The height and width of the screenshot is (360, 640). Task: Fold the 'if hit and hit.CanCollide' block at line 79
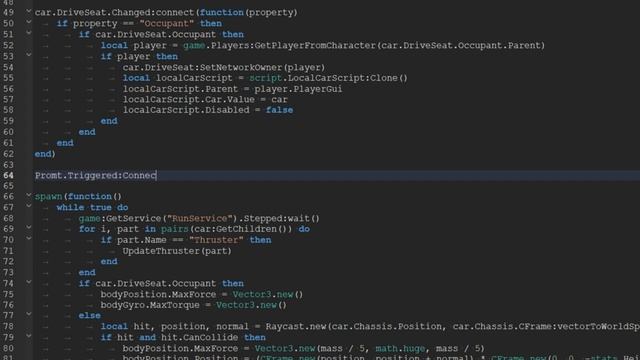click(x=29, y=336)
